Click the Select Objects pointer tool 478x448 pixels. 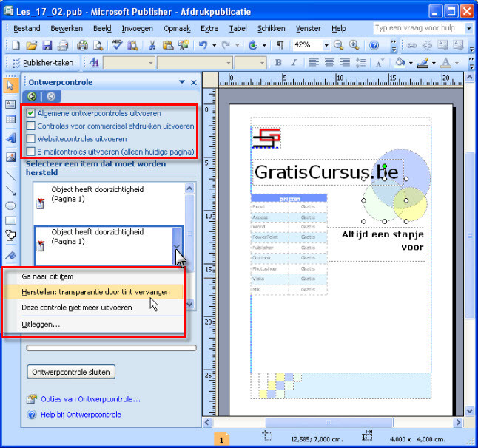point(10,86)
